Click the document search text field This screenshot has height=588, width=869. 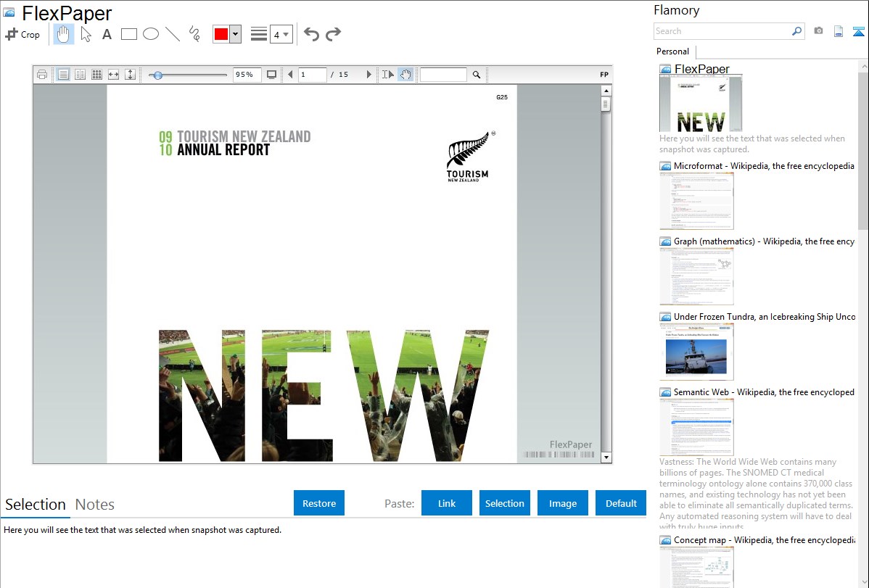[x=443, y=74]
